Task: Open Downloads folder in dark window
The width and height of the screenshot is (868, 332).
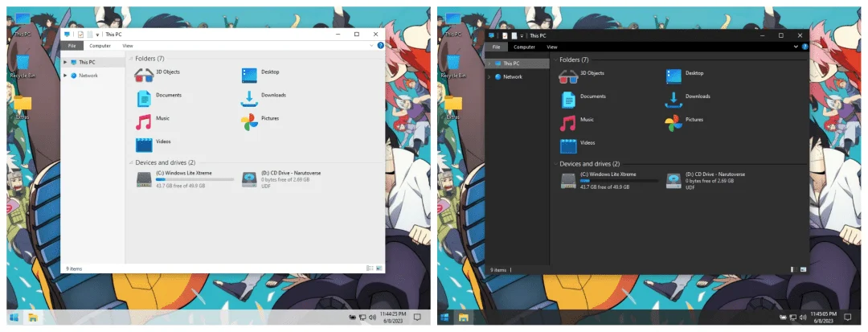Action: pos(688,99)
